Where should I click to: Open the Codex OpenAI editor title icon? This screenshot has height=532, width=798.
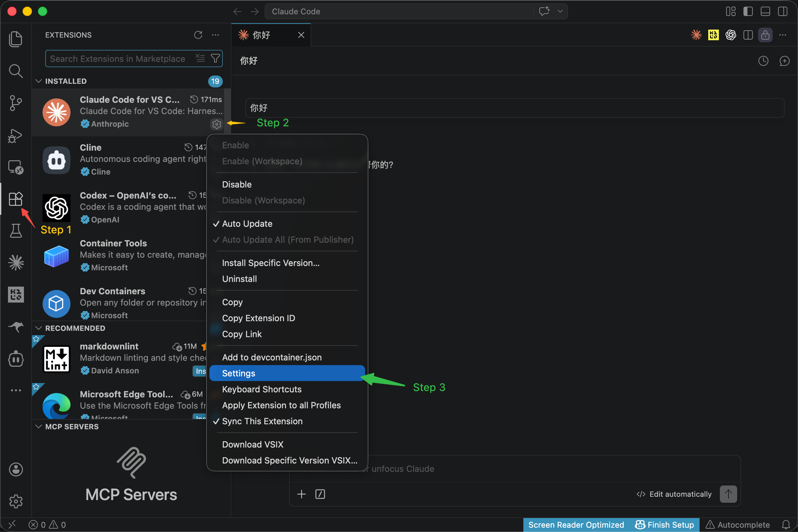pyautogui.click(x=731, y=35)
